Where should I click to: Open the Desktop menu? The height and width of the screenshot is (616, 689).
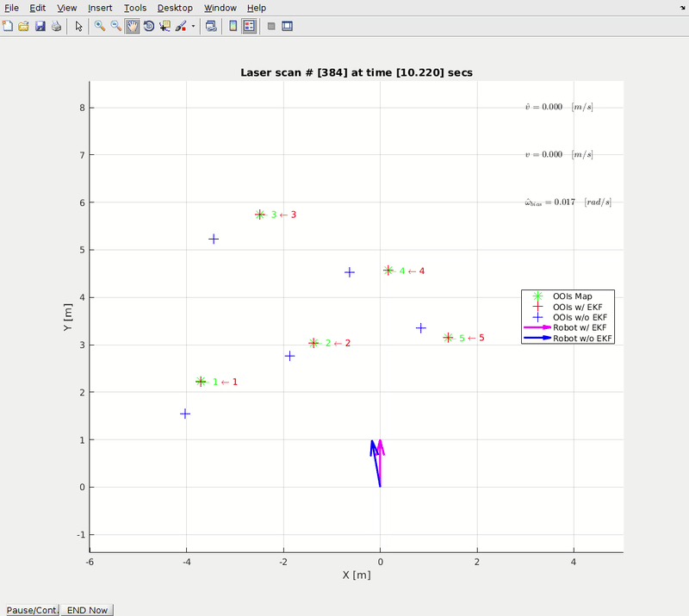coord(175,8)
